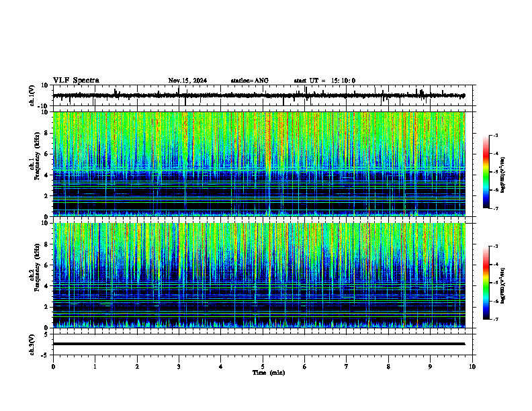Select the date text "Nov.15, 2024"
The height and width of the screenshot is (411, 532).
point(187,81)
